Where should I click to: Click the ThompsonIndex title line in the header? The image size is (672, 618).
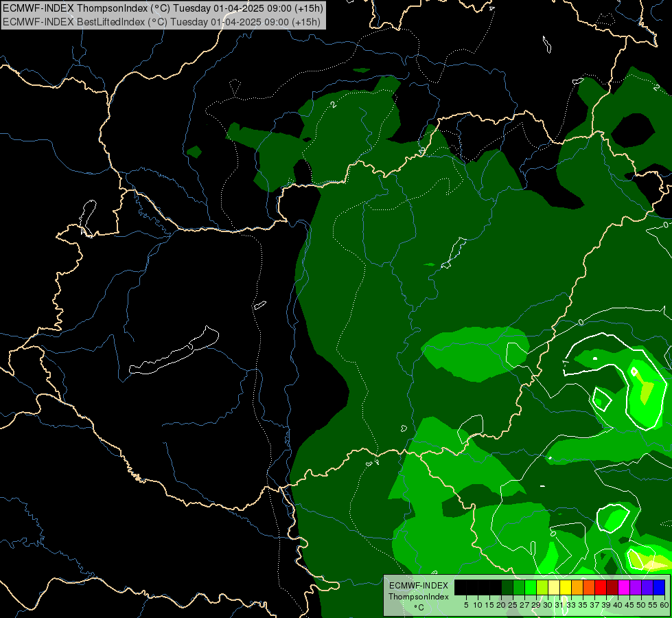pyautogui.click(x=163, y=8)
